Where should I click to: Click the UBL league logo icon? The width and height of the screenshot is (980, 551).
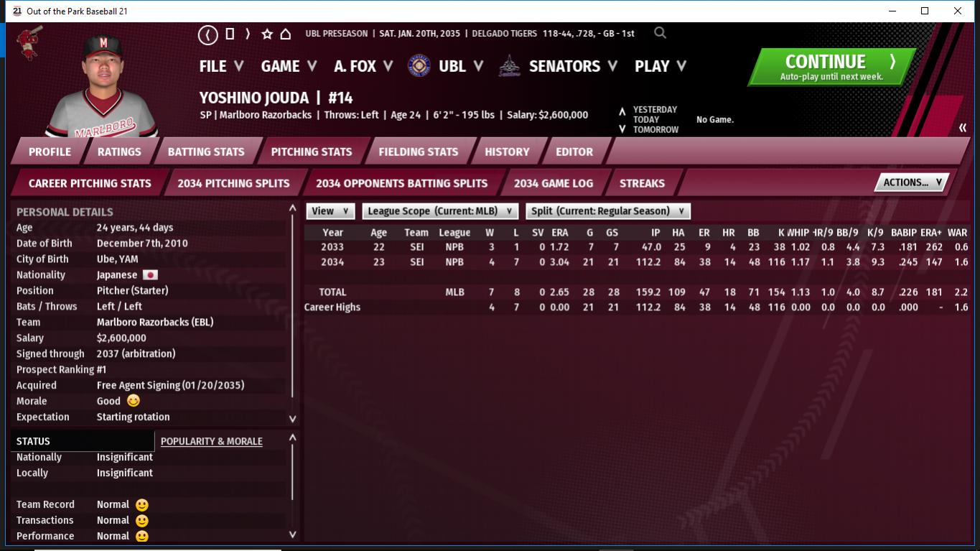(x=419, y=66)
